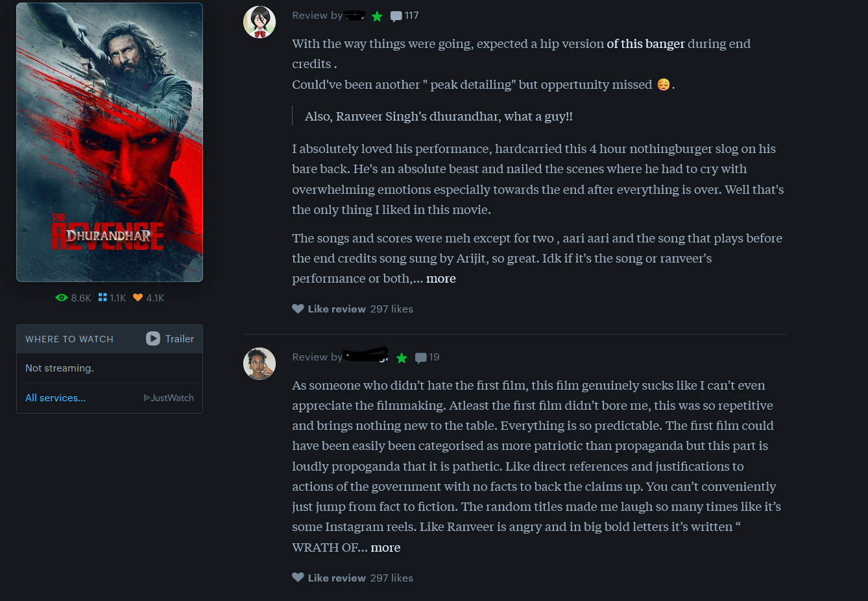Click the 'Review by' text on second review
868x601 pixels.
pos(317,357)
